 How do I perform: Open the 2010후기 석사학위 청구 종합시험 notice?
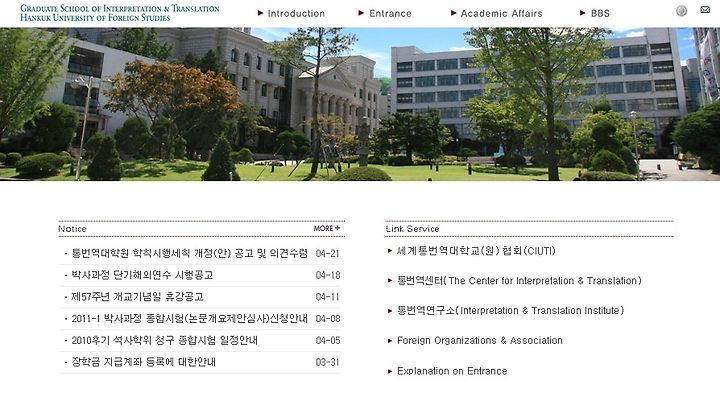pyautogui.click(x=164, y=340)
